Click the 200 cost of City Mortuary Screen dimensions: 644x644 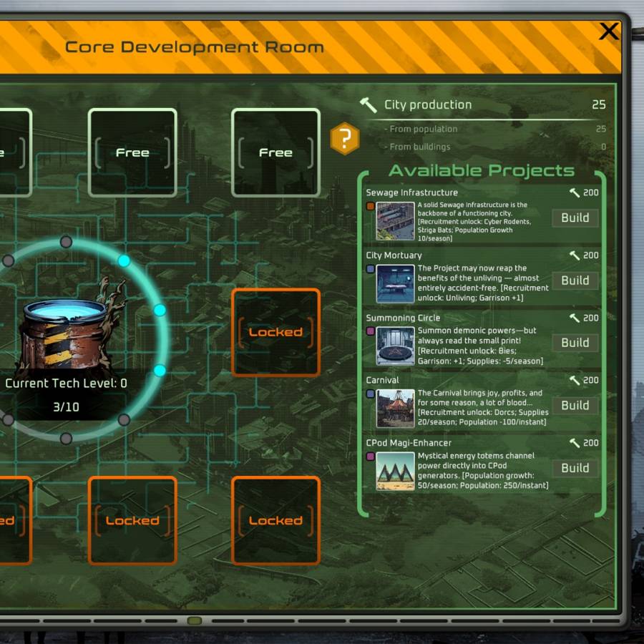(x=590, y=255)
